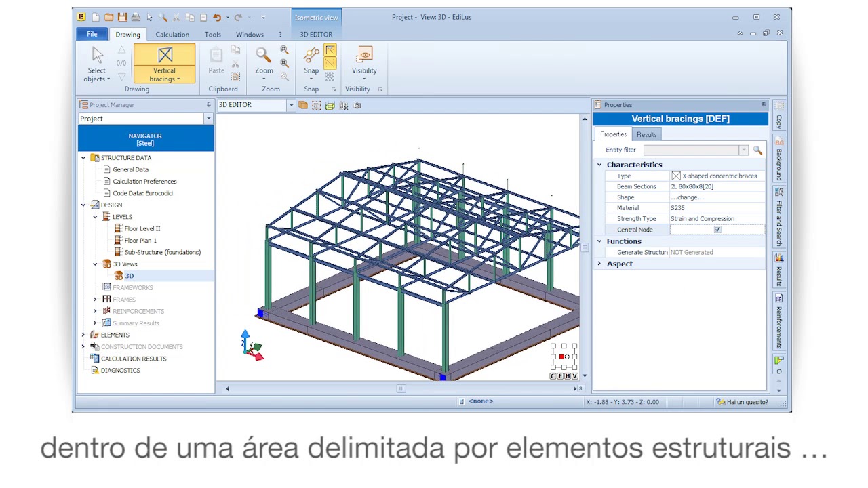The height and width of the screenshot is (488, 868).
Task: Toggle the middle snap mode button
Action: coord(330,63)
